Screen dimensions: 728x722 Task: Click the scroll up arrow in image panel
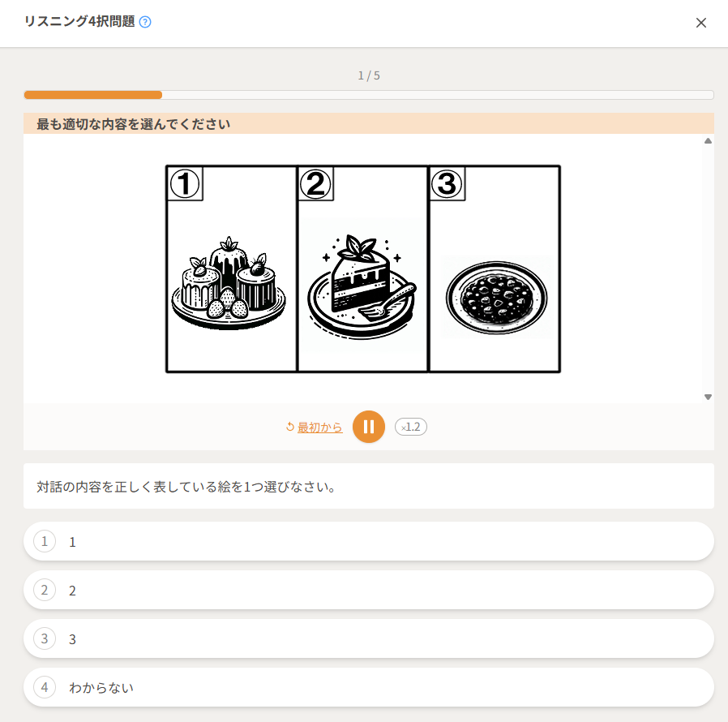[708, 141]
